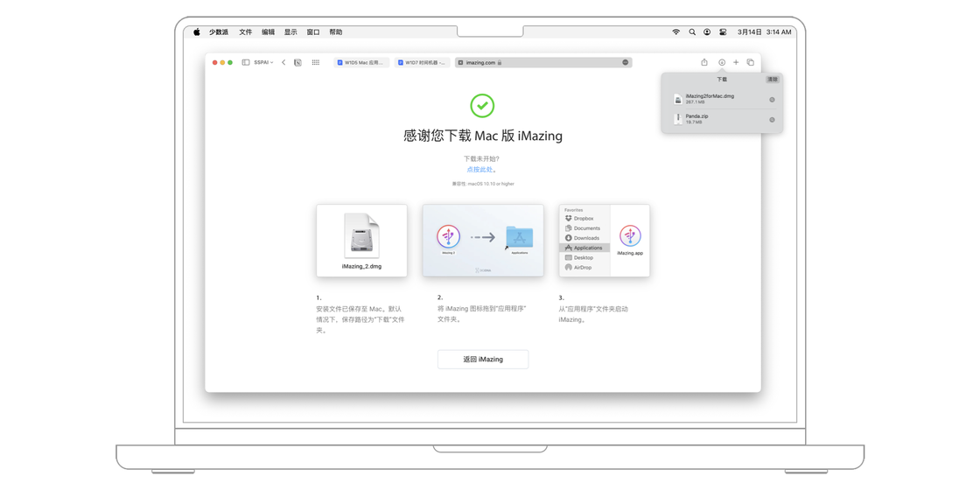Click the round button in address bar
The image size is (980, 490).
point(625,62)
